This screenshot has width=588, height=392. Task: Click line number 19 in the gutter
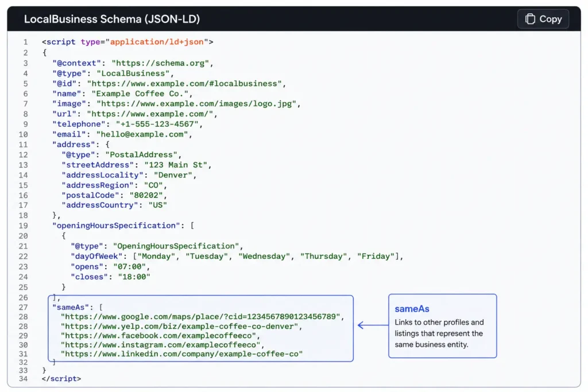[x=23, y=226]
